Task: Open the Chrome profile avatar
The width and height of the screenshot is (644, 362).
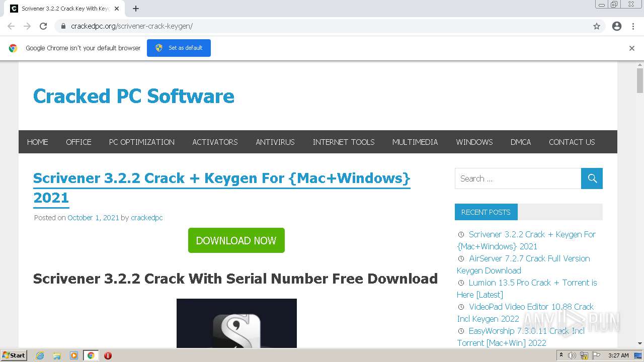Action: pyautogui.click(x=617, y=26)
